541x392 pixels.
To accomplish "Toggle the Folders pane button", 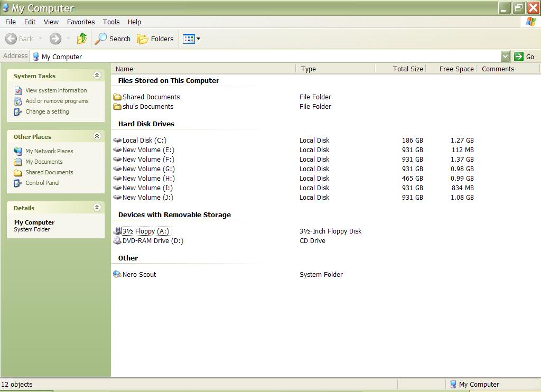I will pos(155,39).
